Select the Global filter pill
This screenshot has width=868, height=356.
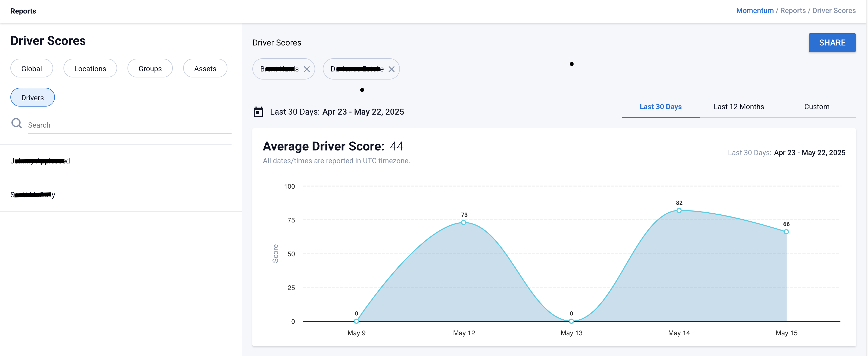(x=32, y=68)
